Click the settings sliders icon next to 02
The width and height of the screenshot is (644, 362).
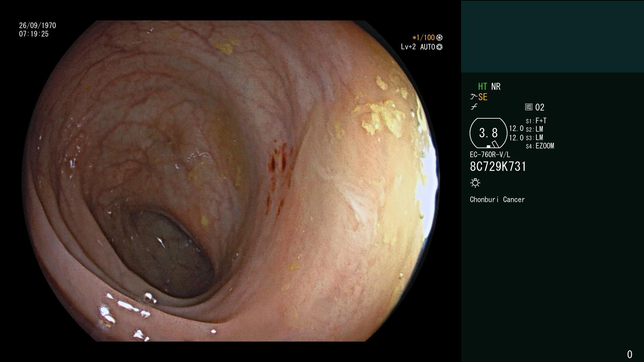click(529, 107)
